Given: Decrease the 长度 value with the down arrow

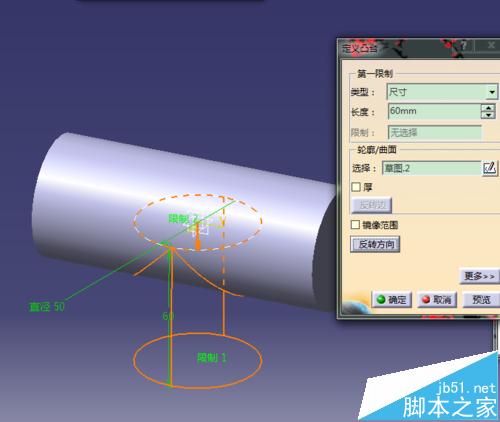Looking at the screenshot, I should pos(488,115).
